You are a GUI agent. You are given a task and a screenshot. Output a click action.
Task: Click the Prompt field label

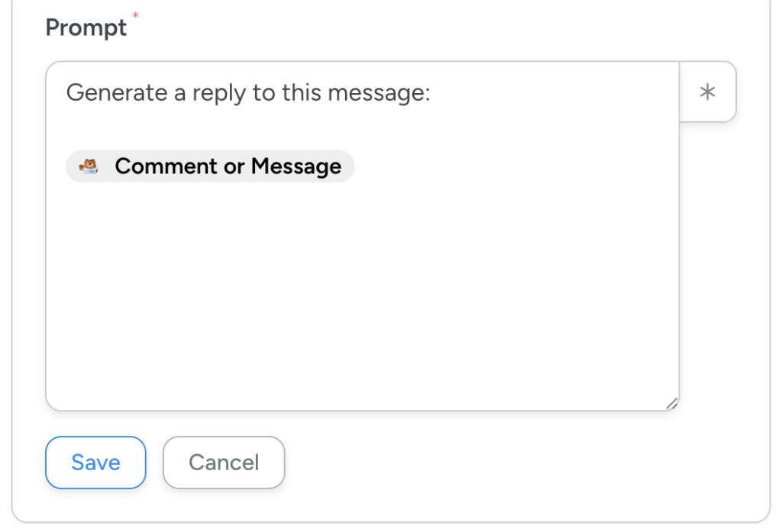86,27
